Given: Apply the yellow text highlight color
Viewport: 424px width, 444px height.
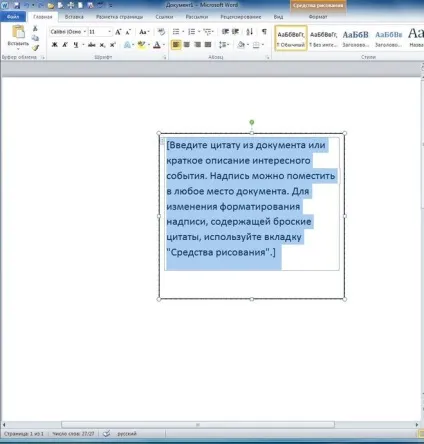Looking at the screenshot, I should click(142, 45).
